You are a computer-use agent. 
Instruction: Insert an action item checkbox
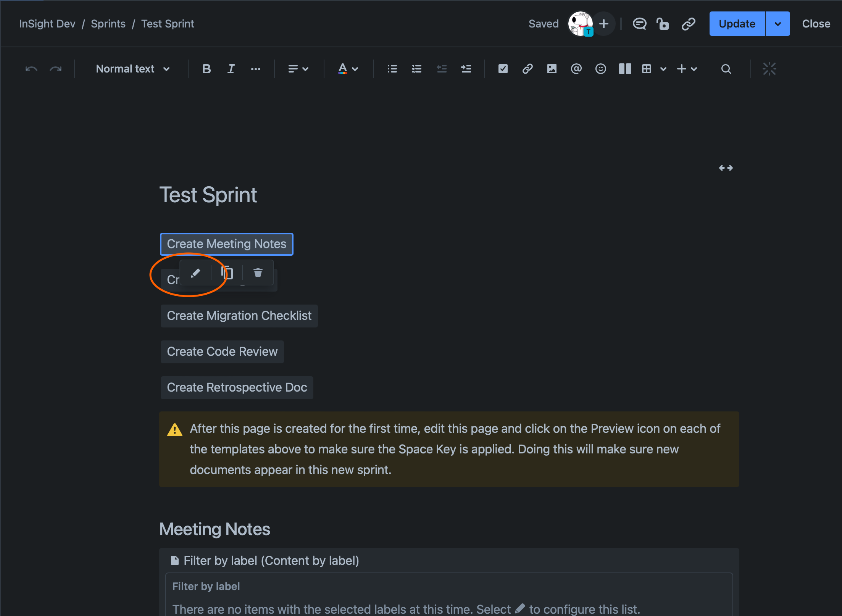pyautogui.click(x=503, y=69)
